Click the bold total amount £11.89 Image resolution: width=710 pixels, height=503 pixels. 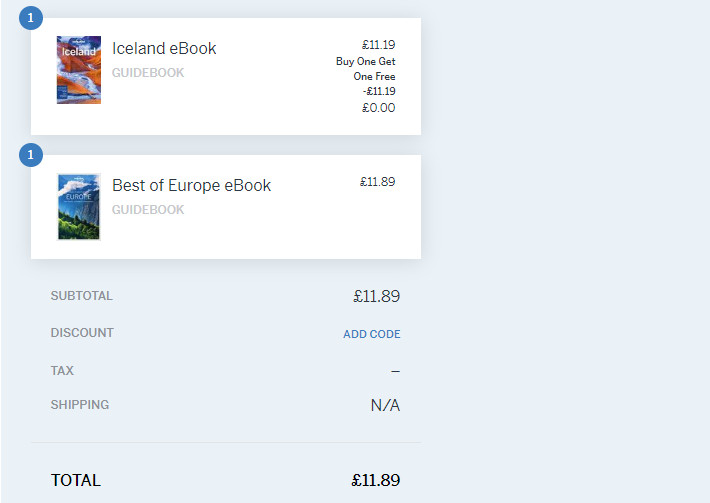(x=376, y=481)
